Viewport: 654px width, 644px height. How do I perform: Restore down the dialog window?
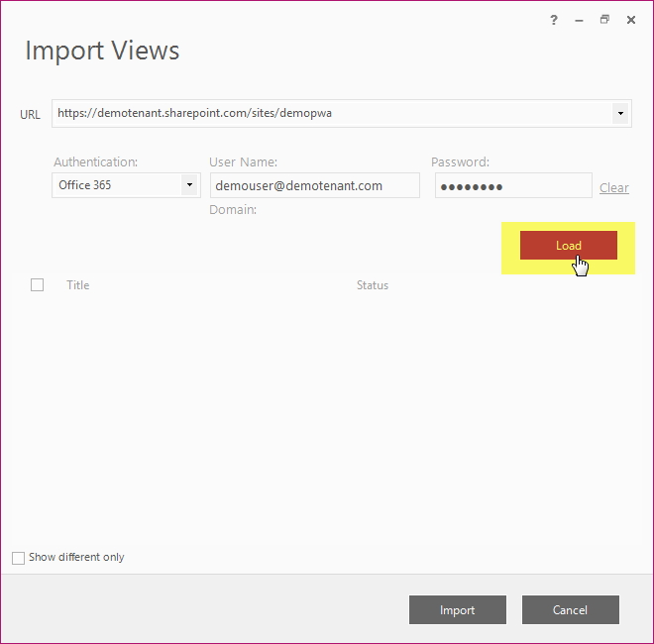[604, 20]
